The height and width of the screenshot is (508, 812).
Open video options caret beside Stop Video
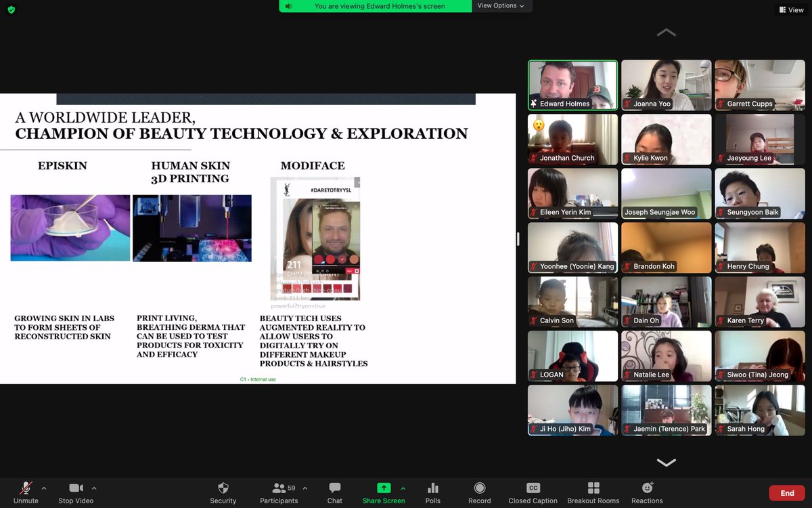[94, 488]
